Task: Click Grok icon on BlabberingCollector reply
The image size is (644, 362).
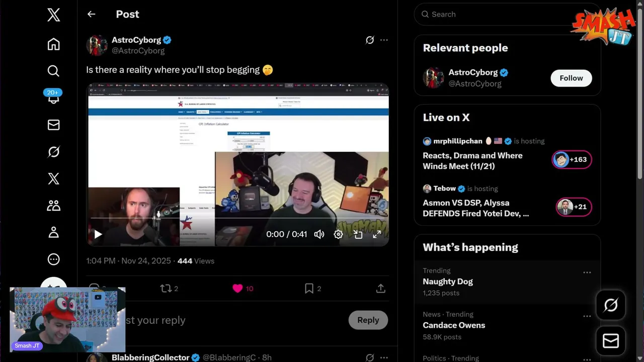Action: (370, 357)
